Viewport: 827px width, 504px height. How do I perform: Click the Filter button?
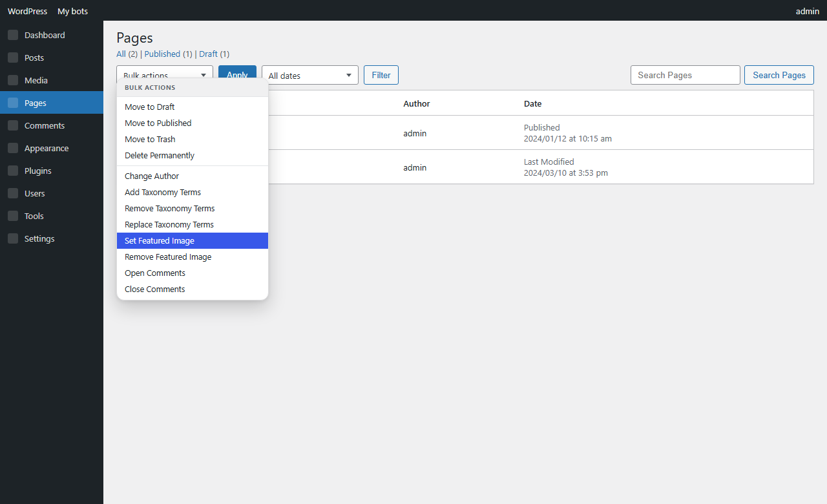(381, 75)
